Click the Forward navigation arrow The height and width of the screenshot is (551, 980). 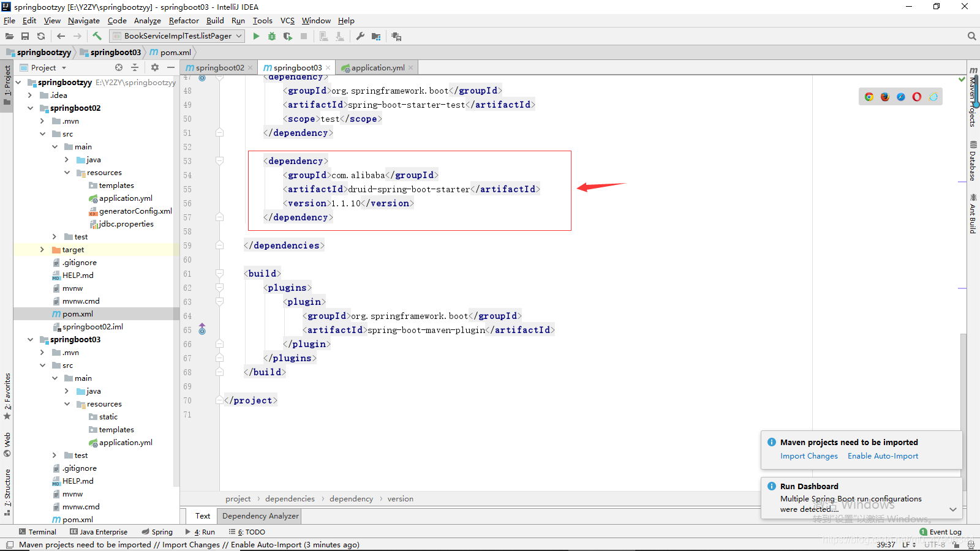pyautogui.click(x=77, y=36)
